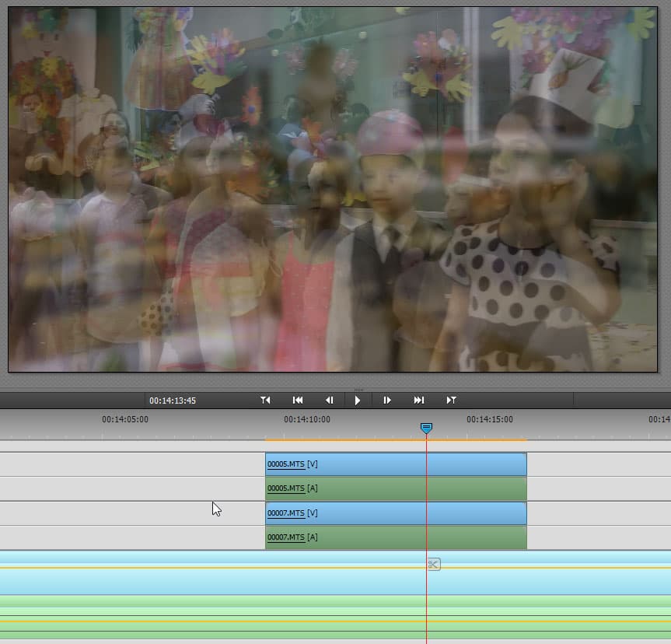Click the Play button in transport bar

[x=358, y=401]
